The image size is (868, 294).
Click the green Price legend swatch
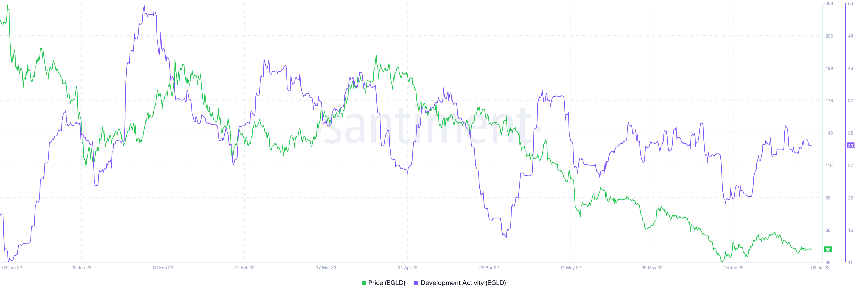[x=364, y=283]
